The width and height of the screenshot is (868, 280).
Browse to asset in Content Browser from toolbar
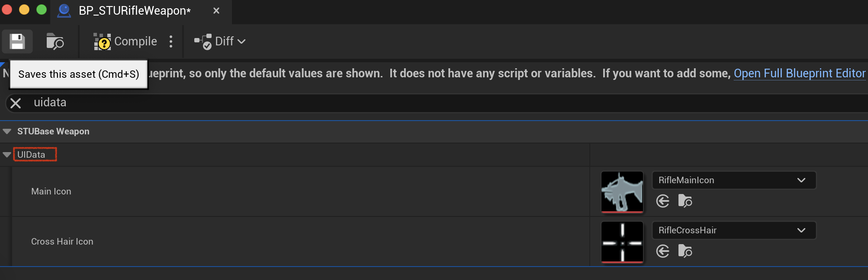[x=55, y=41]
